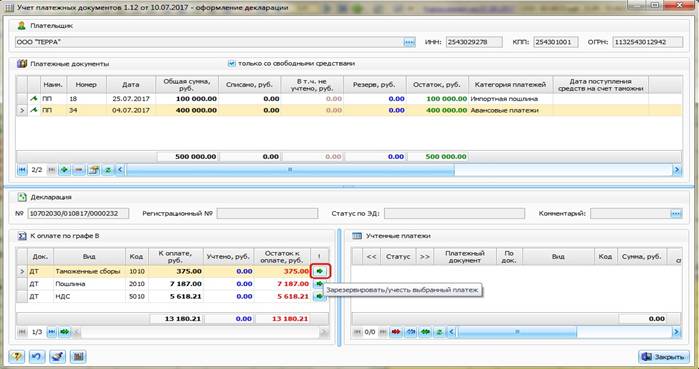Add a new payment document with plus
This screenshot has width=699, height=369.
click(65, 170)
